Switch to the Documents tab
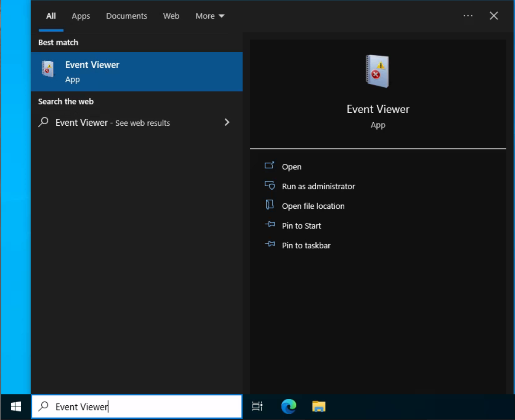The image size is (515, 420). tap(126, 16)
